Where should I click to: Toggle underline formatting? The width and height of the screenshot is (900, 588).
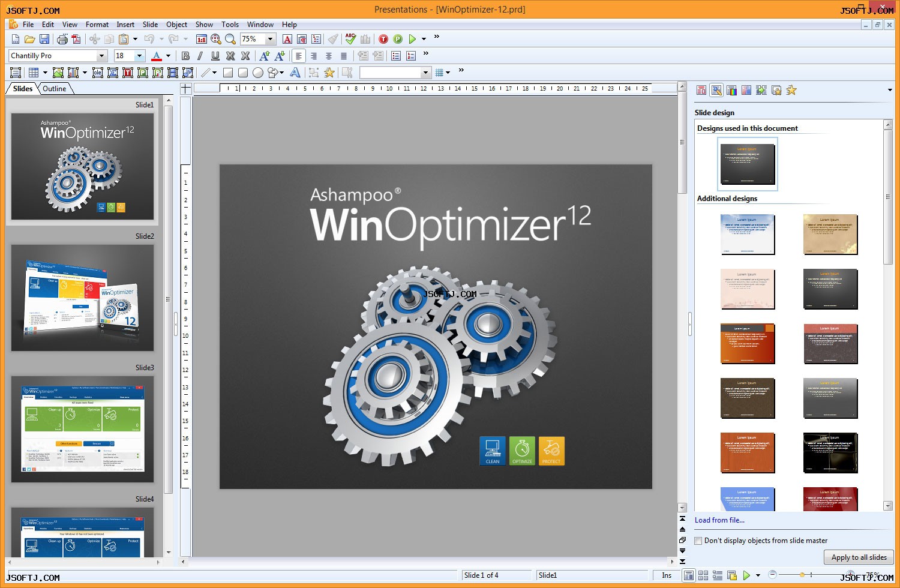215,56
